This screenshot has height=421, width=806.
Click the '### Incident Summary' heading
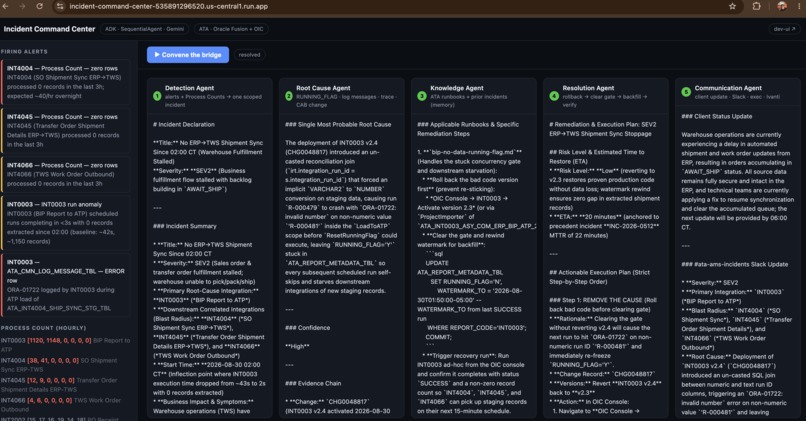click(x=185, y=226)
